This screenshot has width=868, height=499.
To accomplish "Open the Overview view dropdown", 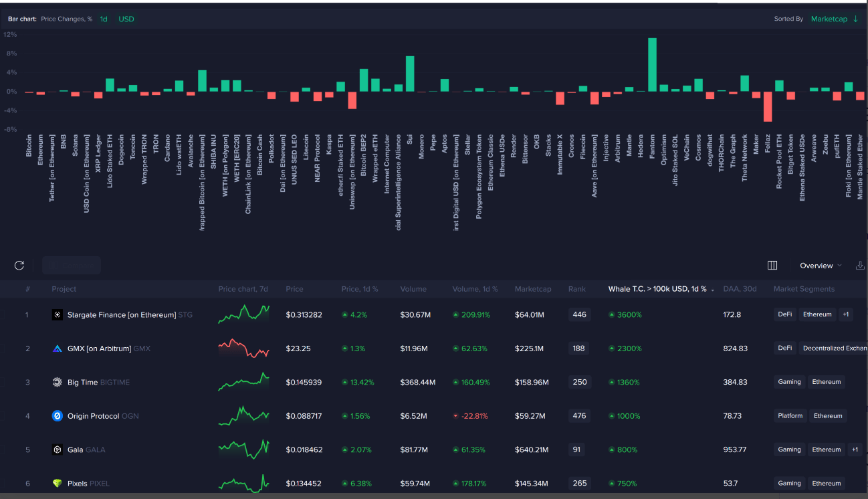I will tap(821, 266).
